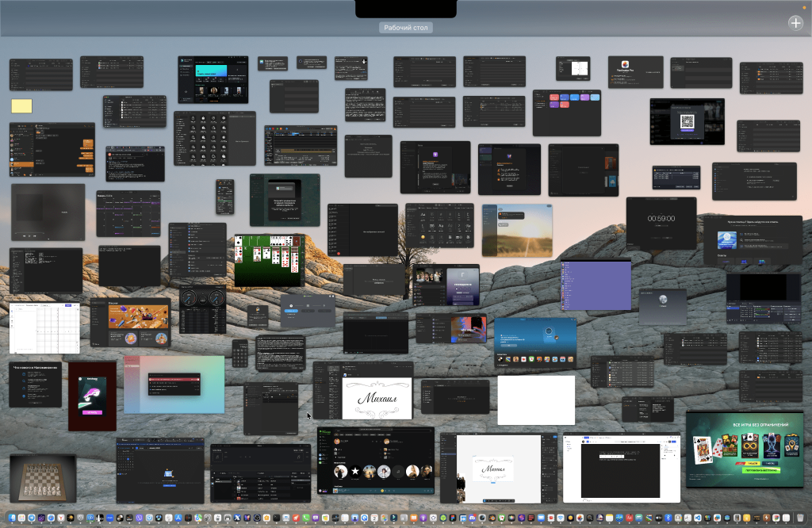Open the timer window showing 00:59:00
The height and width of the screenshot is (528, 812).
point(661,223)
